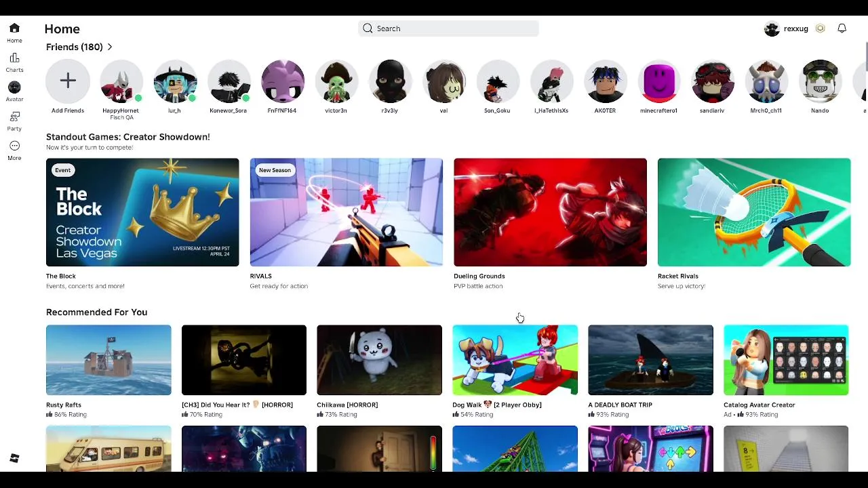Open friend Son_Goku's avatar
This screenshot has height=488, width=868.
click(x=498, y=81)
